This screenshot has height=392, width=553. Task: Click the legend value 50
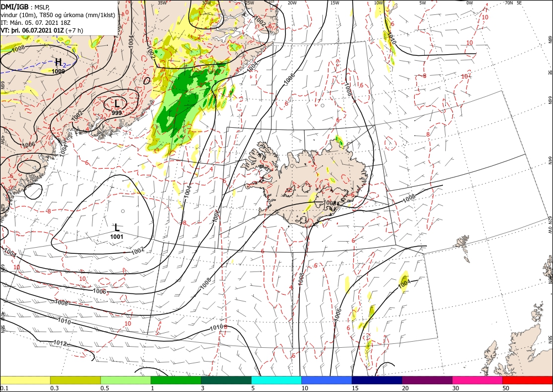pyautogui.click(x=506, y=388)
